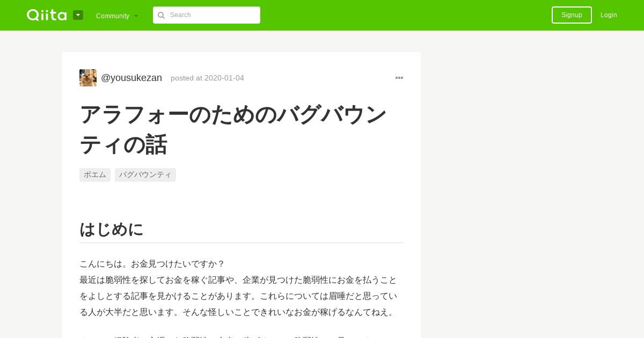Click the はじめに section heading
Image resolution: width=644 pixels, height=338 pixels.
pos(112,229)
